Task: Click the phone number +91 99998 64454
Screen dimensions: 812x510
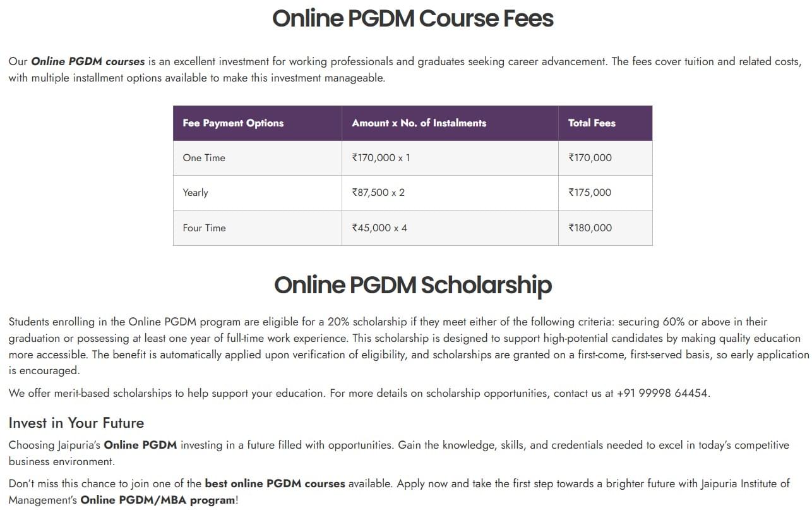Action: tap(662, 393)
